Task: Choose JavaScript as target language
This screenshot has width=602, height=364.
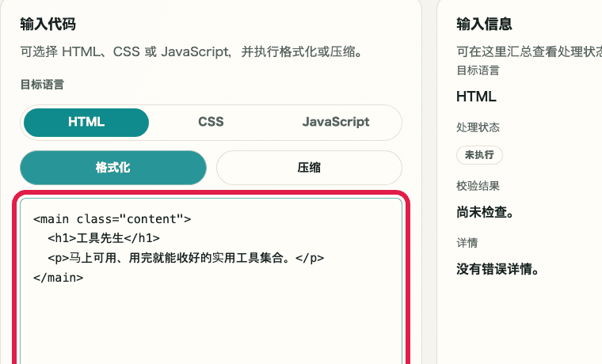Action: pyautogui.click(x=336, y=123)
